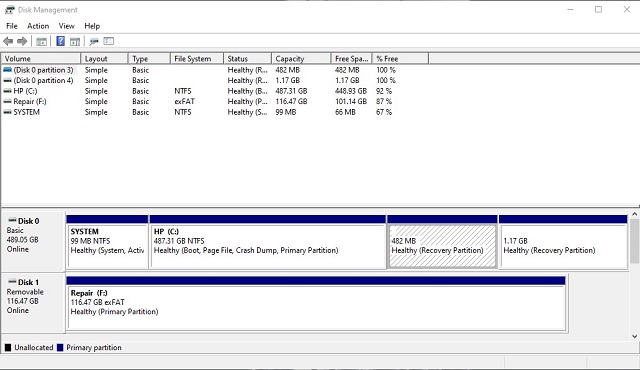Click the Show/Hide Console Tree toolbar icon
This screenshot has height=370, width=640.
point(41,41)
